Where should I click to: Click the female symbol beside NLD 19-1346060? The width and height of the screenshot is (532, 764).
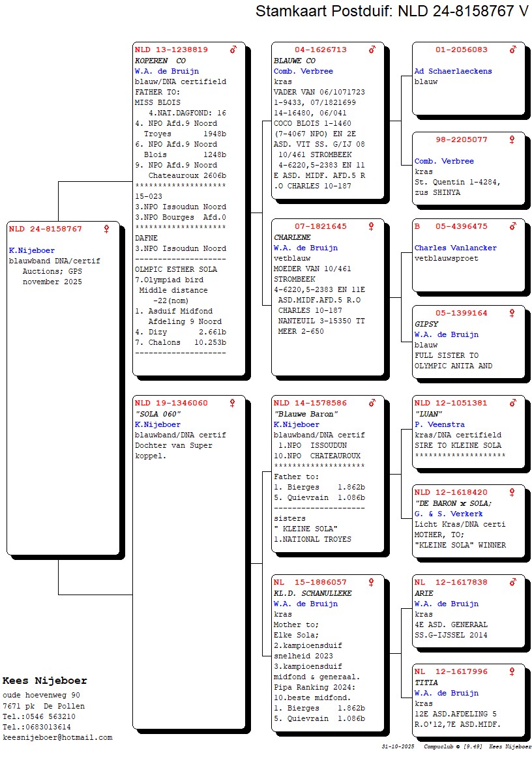(x=233, y=404)
